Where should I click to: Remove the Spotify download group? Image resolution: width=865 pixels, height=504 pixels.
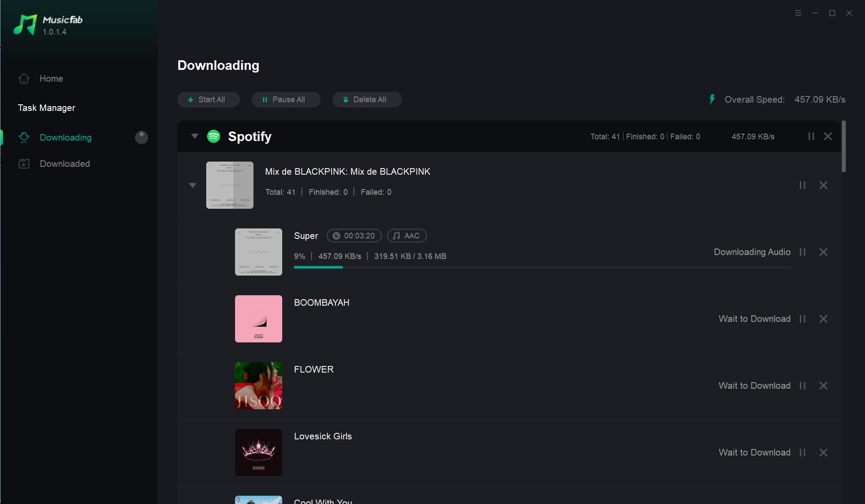(828, 136)
